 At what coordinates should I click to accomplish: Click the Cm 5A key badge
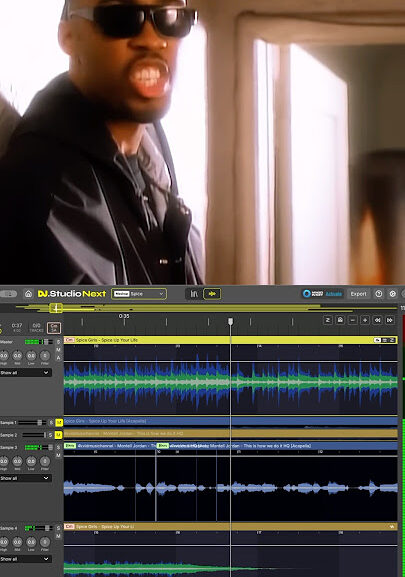click(54, 328)
